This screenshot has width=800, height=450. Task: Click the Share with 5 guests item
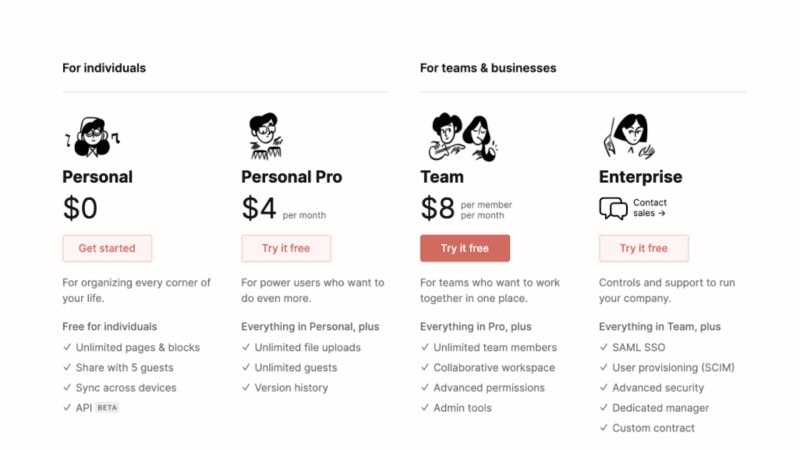pos(125,368)
